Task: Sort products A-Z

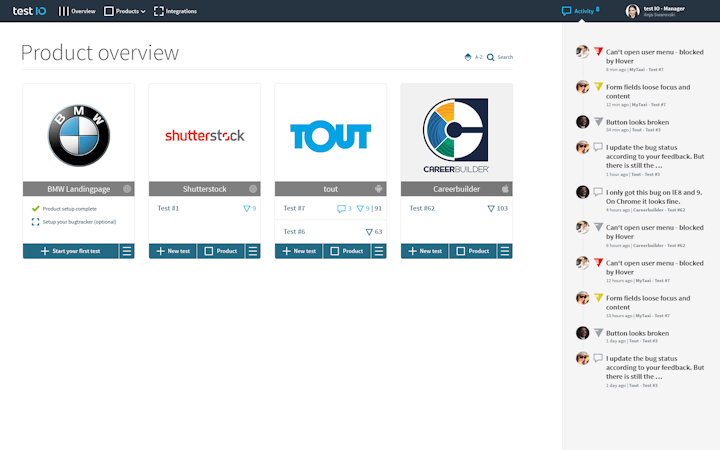Action: (x=473, y=57)
